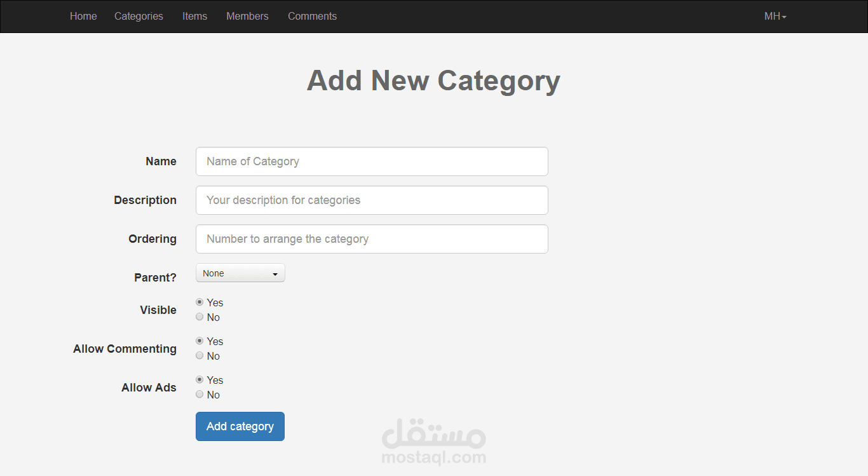Choose No for Allow Commenting
The image size is (868, 476).
200,356
